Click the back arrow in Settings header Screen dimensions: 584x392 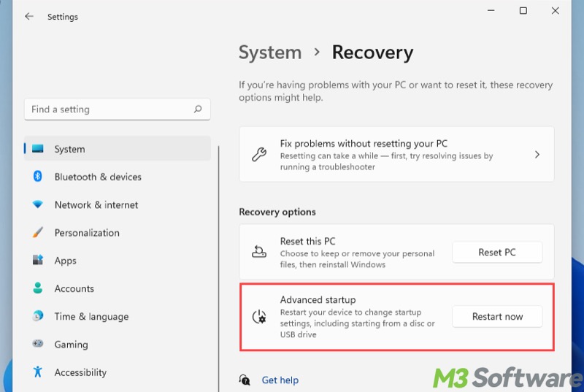pos(29,16)
